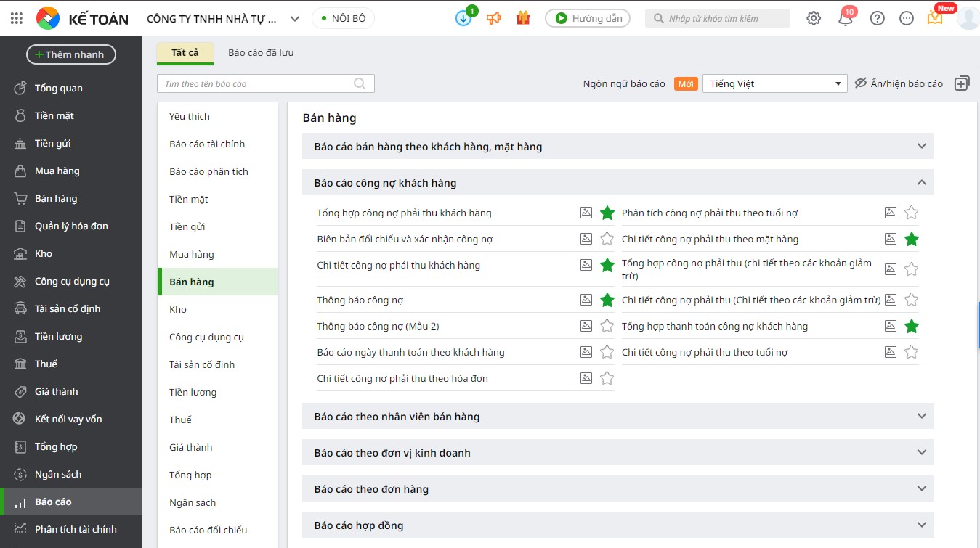Click the user avatar profile picture
This screenshot has height=548, width=980.
tap(968, 18)
